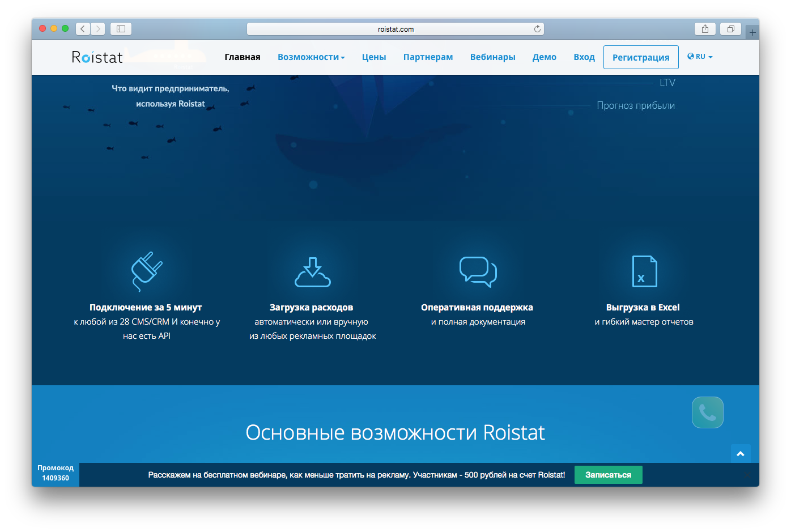Image resolution: width=791 pixels, height=532 pixels.
Task: Go forward with Safari forward arrow
Action: 98,29
